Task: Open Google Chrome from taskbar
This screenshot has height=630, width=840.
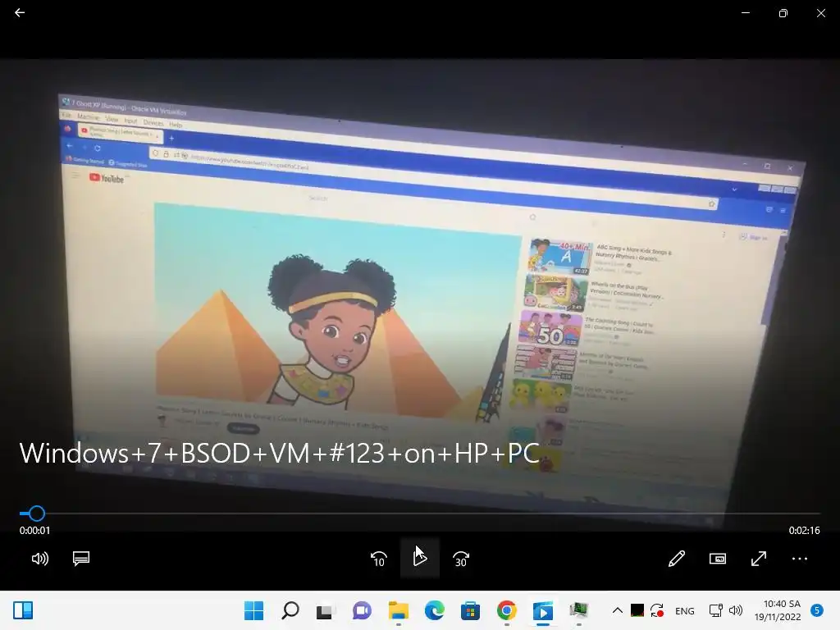Action: point(507,610)
